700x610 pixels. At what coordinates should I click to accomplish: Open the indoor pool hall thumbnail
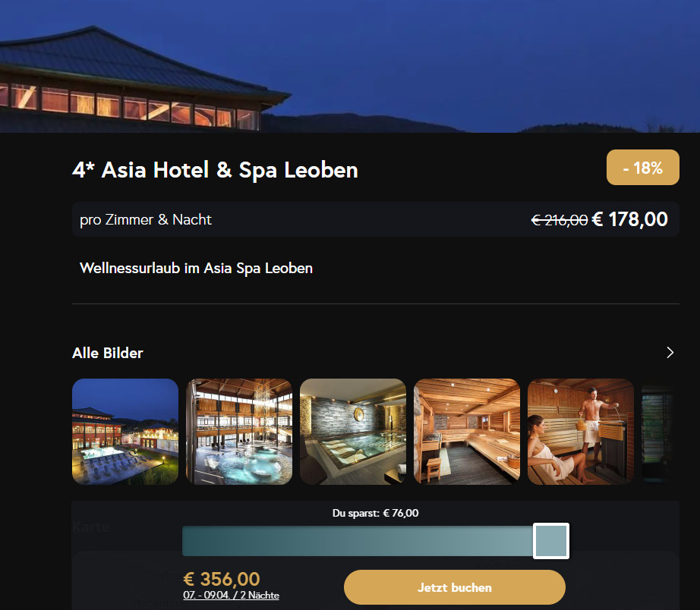point(239,432)
